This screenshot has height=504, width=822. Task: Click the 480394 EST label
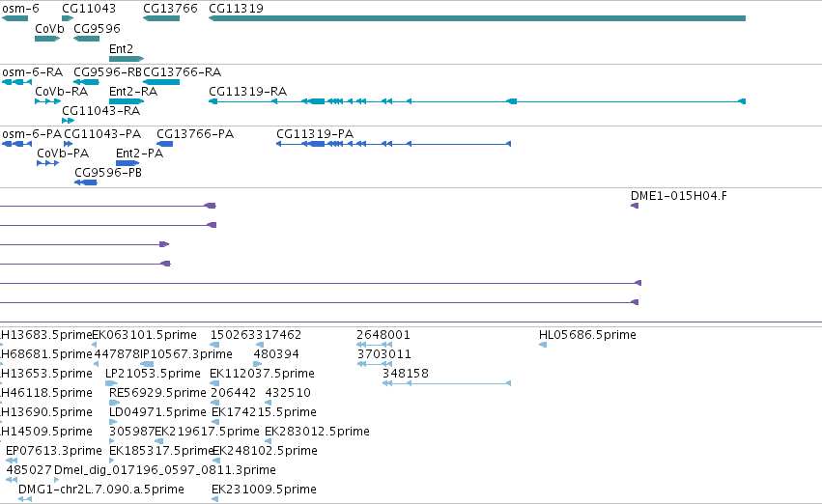click(x=276, y=353)
